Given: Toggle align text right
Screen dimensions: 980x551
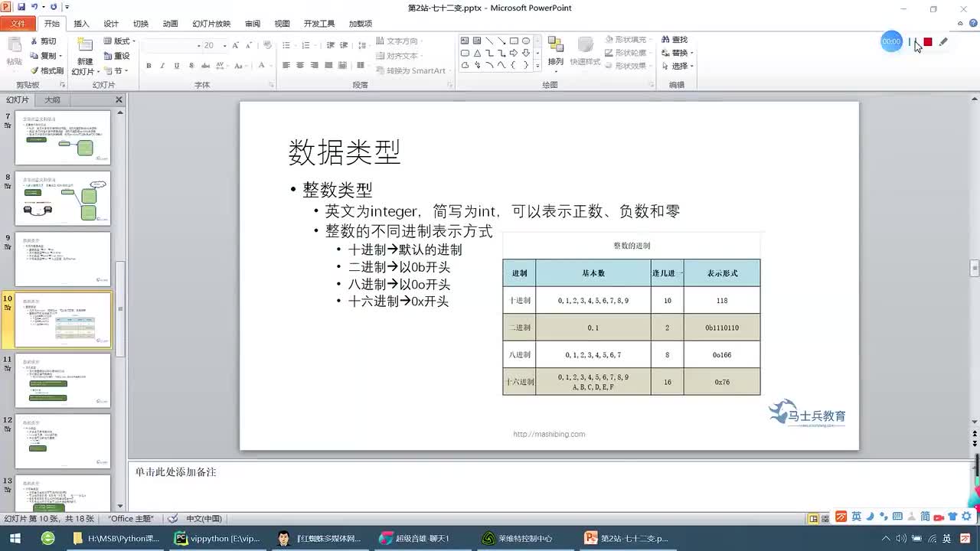Looking at the screenshot, I should click(x=314, y=66).
